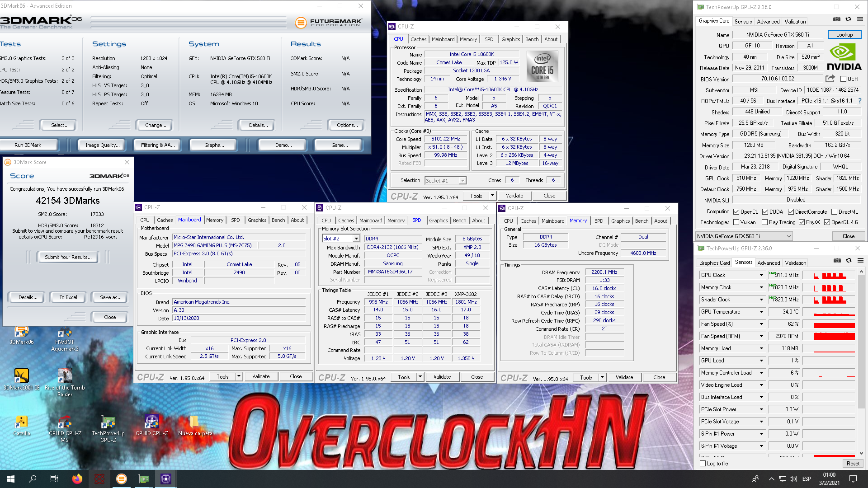This screenshot has height=488, width=868.
Task: Click Reset button in GPU-Z Sensors
Action: [853, 464]
